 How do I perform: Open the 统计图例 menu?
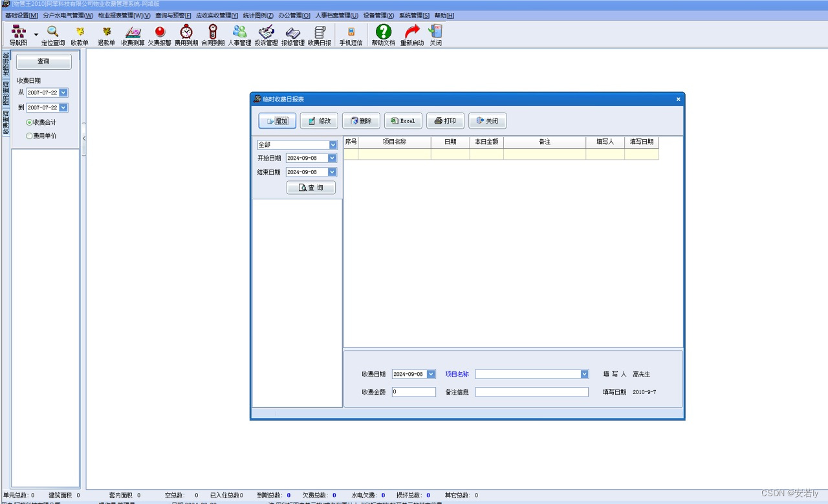click(x=258, y=15)
